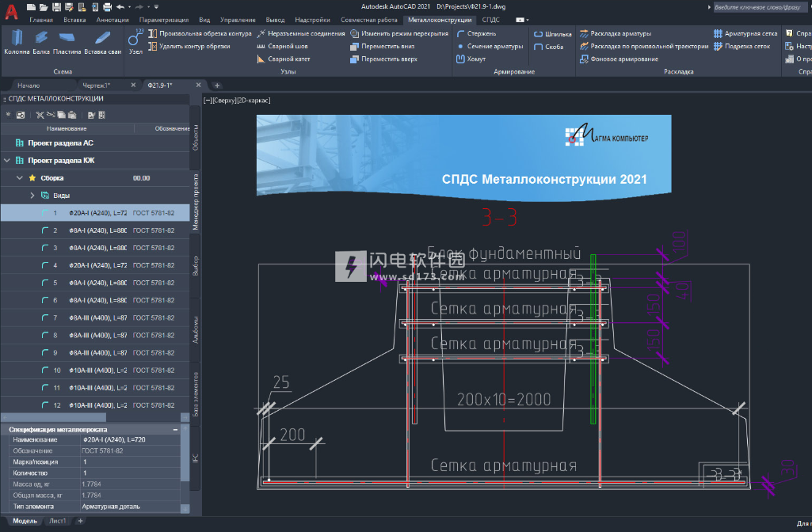Click Изменить режим перекрытия
812x532 pixels.
point(399,33)
